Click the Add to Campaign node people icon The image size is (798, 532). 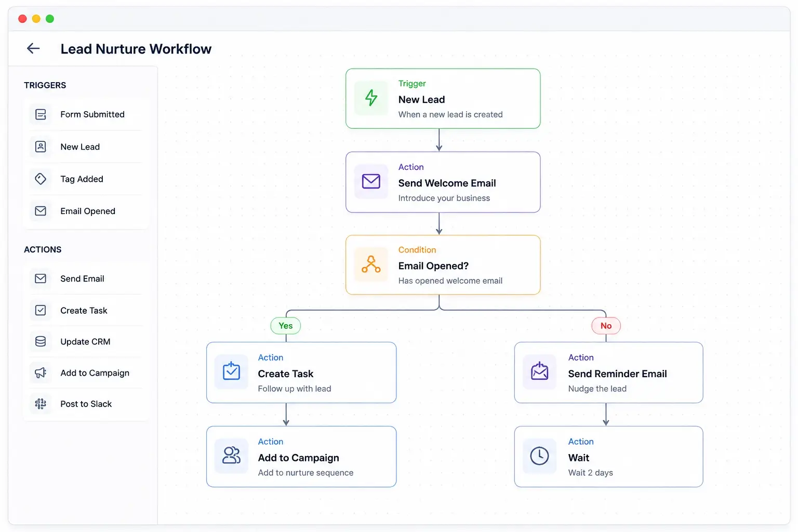pyautogui.click(x=231, y=455)
